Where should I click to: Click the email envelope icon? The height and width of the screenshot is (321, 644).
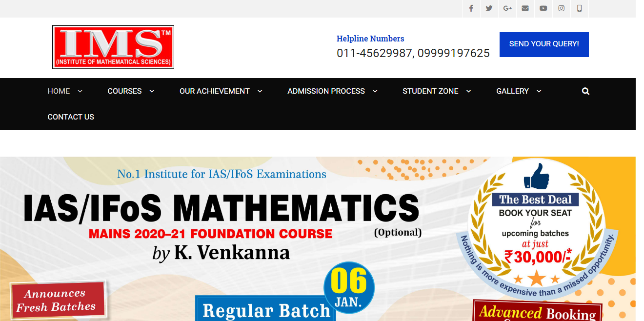[525, 8]
